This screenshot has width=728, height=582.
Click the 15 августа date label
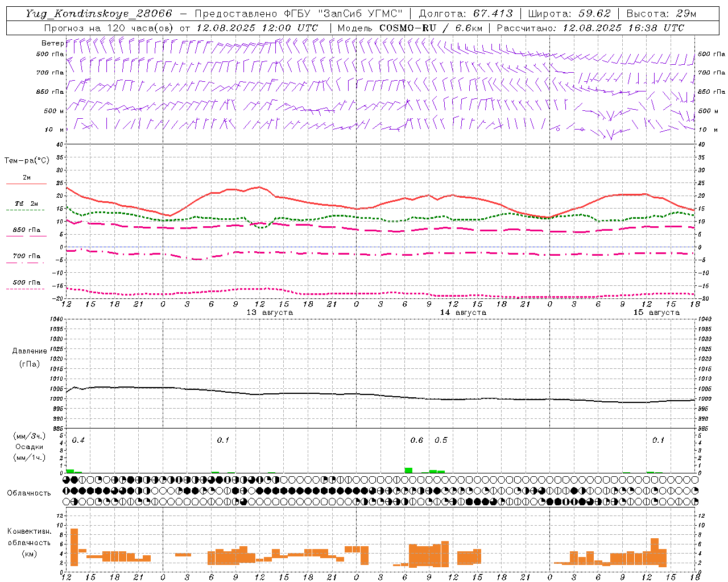(x=656, y=313)
